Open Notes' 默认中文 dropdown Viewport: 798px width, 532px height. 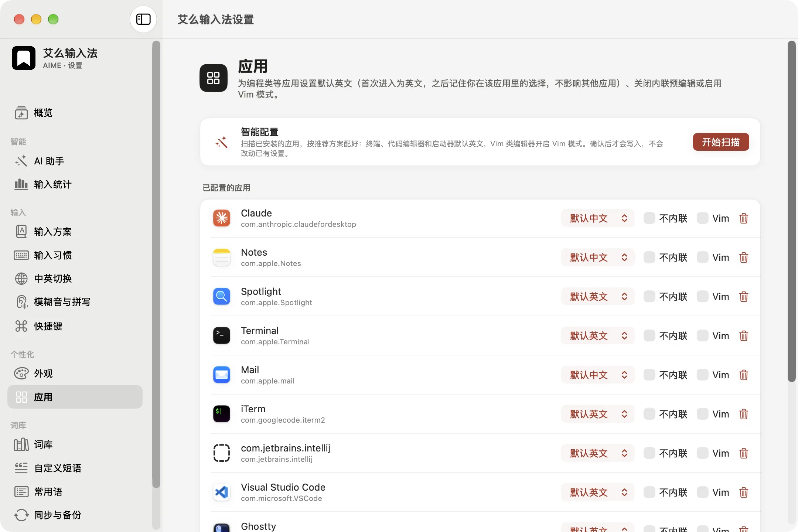tap(598, 258)
